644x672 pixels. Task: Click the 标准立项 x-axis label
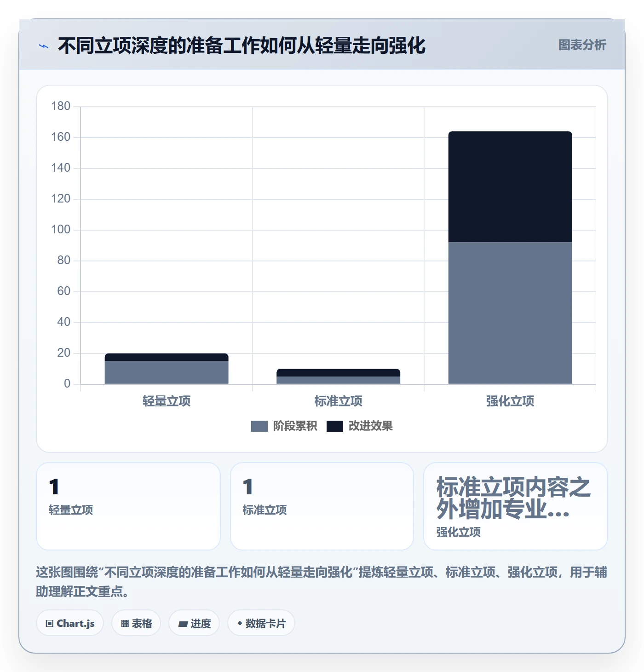(338, 401)
